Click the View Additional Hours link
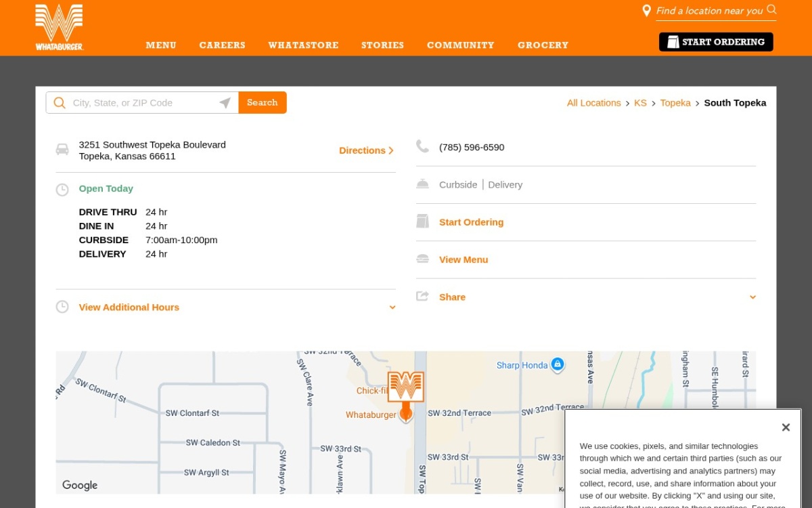812x508 pixels. click(x=129, y=307)
